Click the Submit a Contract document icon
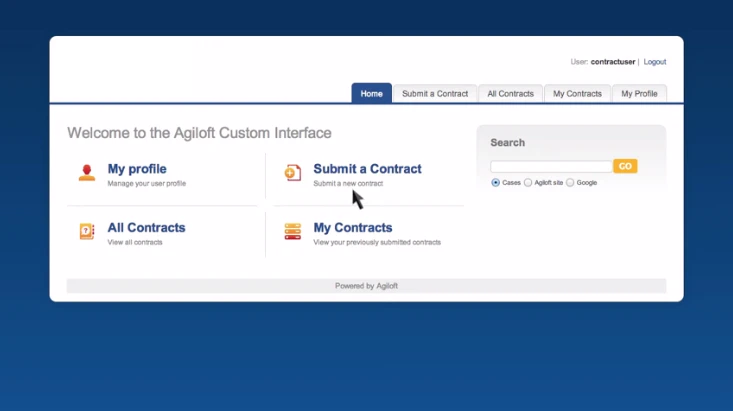The width and height of the screenshot is (733, 411). click(x=293, y=173)
